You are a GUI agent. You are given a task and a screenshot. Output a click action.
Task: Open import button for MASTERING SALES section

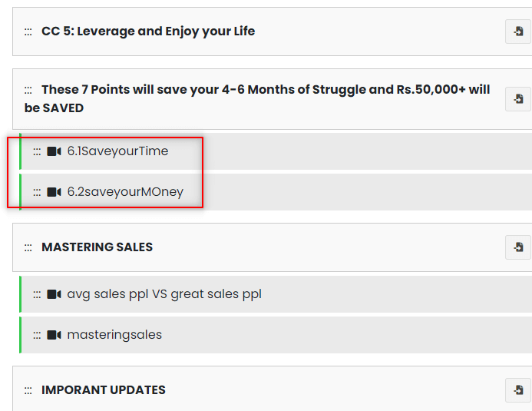(x=518, y=247)
